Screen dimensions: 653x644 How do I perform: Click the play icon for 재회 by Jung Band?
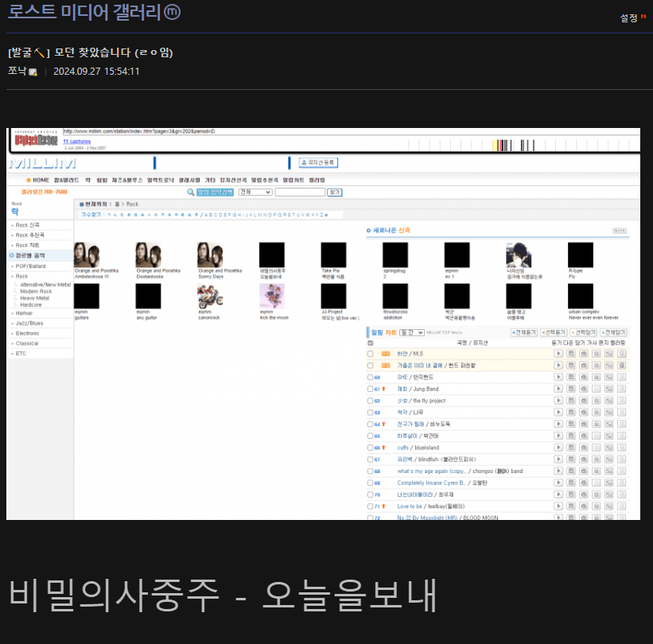tap(558, 389)
